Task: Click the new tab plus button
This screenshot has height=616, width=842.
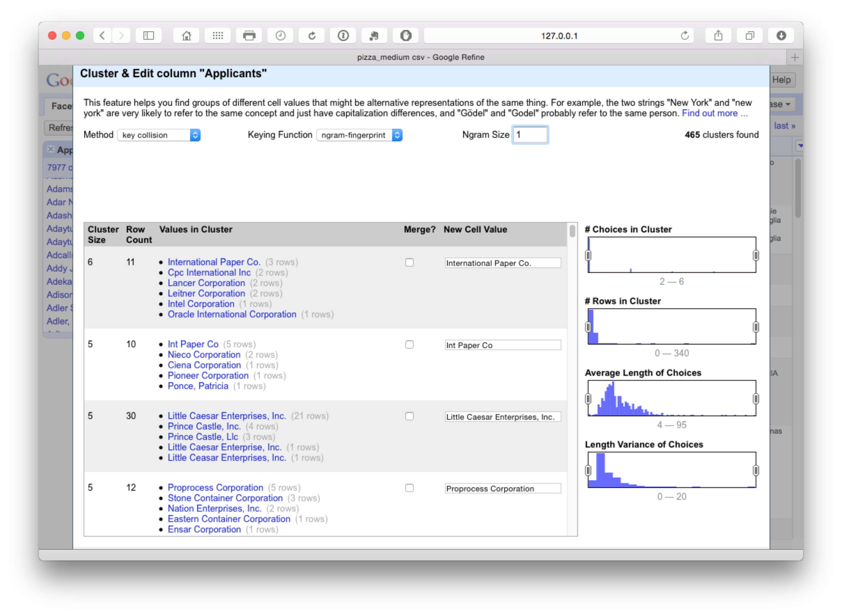Action: pos(795,57)
